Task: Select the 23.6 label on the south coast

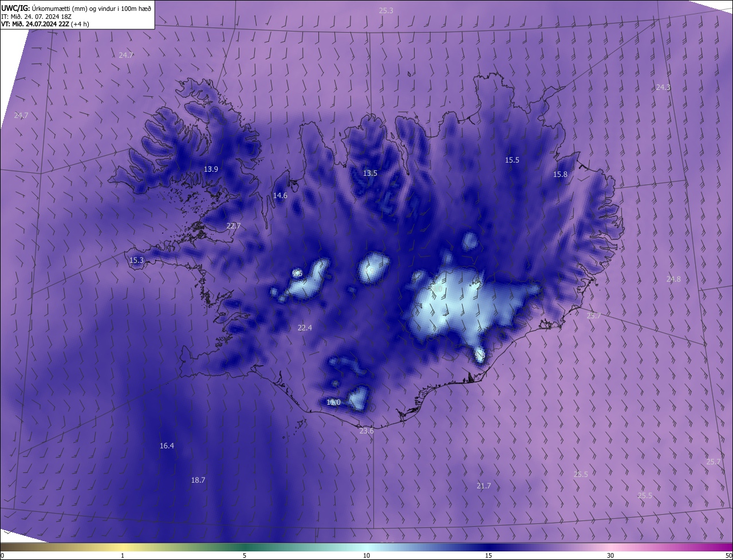Action: click(366, 431)
